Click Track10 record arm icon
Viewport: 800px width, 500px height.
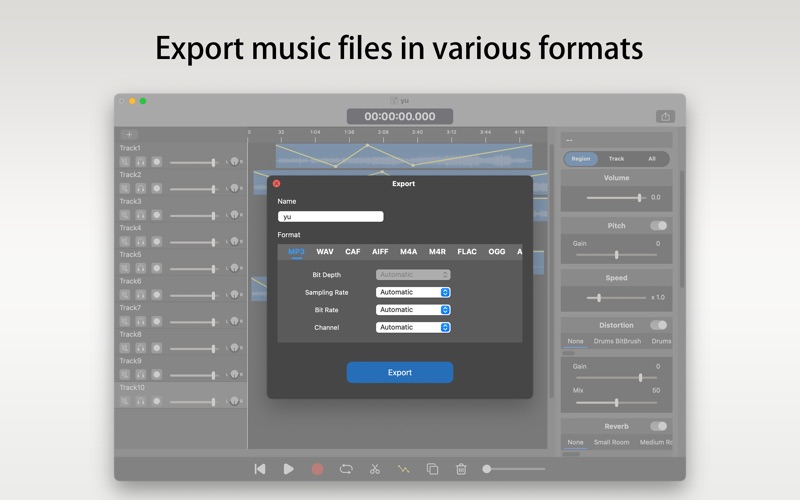point(157,401)
